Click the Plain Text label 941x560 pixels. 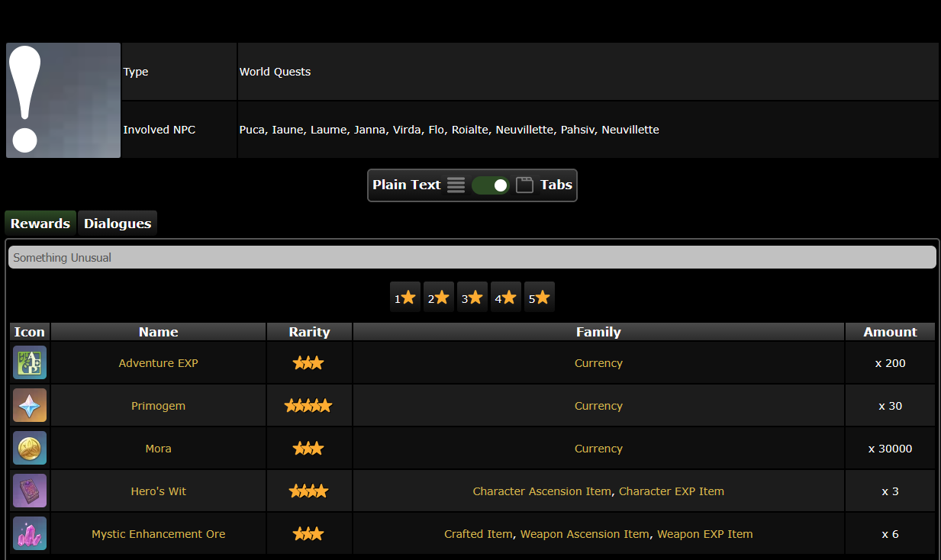tap(407, 185)
